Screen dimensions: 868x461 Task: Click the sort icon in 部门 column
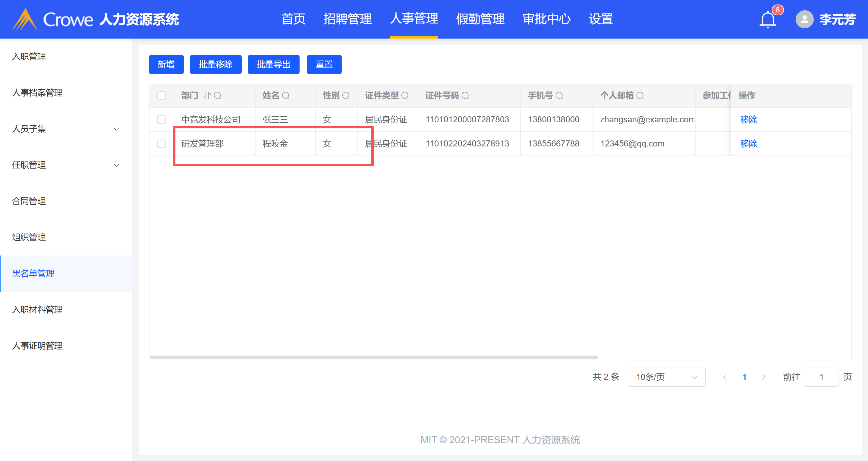tap(206, 96)
